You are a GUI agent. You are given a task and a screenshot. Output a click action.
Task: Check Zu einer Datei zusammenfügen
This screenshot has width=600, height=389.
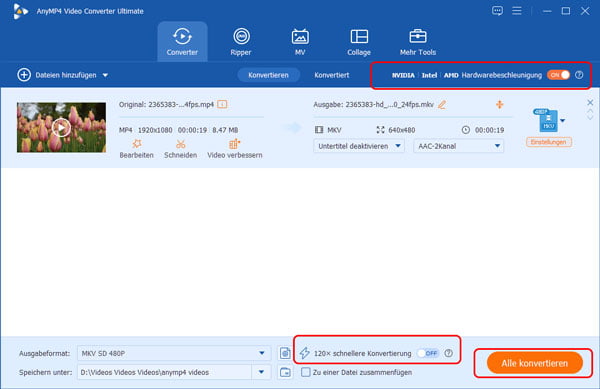(x=305, y=372)
